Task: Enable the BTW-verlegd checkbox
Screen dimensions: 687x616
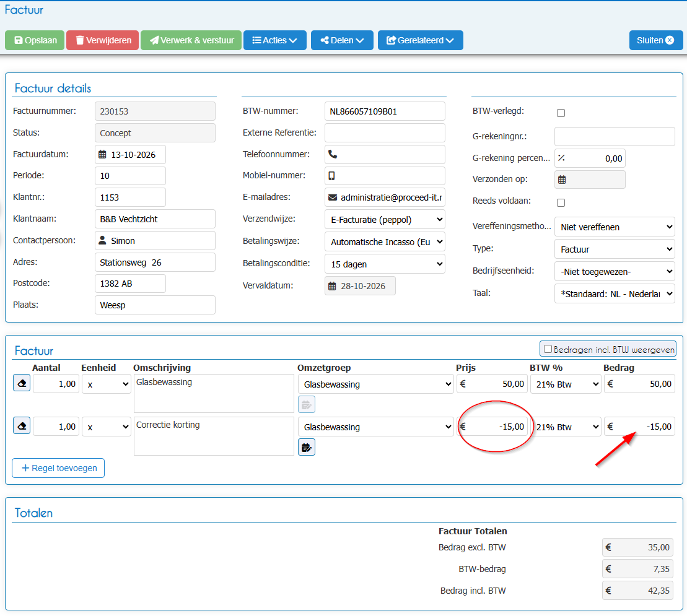Action: pyautogui.click(x=561, y=113)
